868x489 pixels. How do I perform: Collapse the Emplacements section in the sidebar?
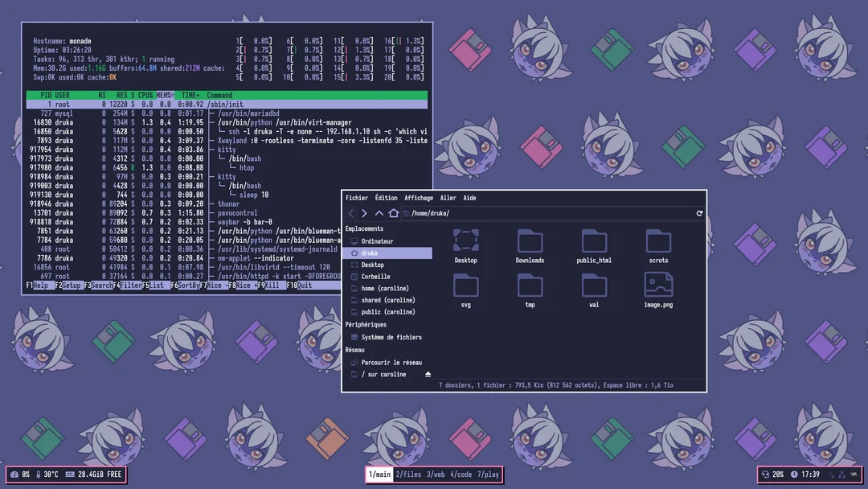(x=366, y=228)
